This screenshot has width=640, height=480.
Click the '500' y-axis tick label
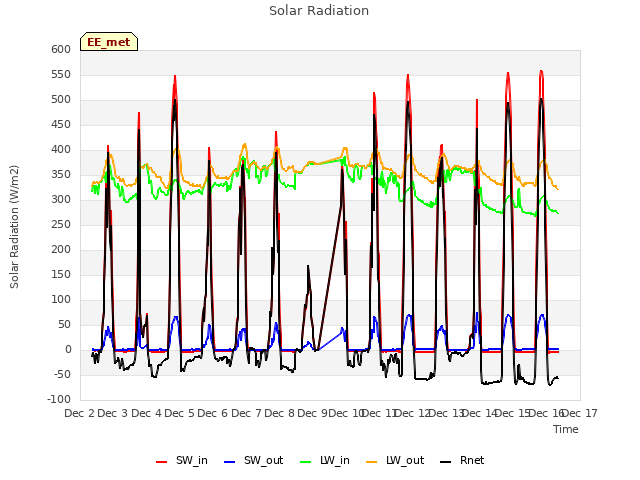tap(61, 100)
